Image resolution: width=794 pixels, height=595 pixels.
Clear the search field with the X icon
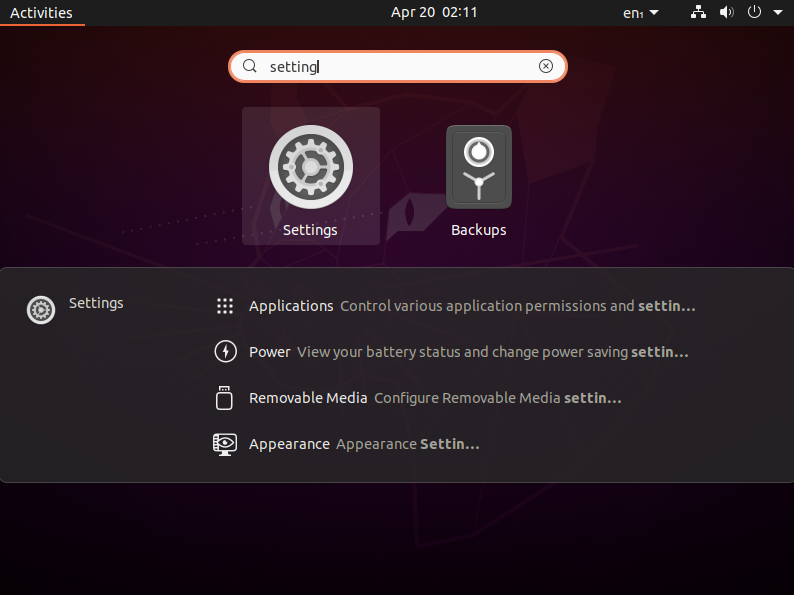545,66
